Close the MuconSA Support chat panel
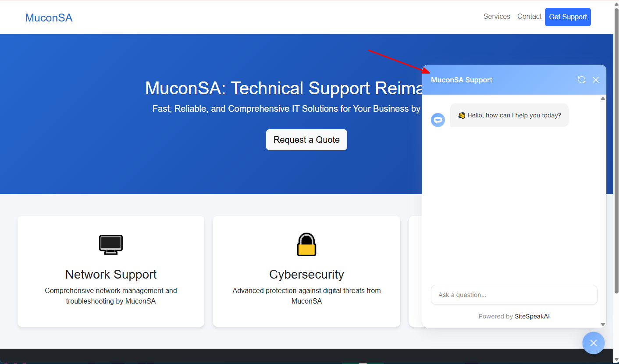619x364 pixels. pyautogui.click(x=596, y=80)
